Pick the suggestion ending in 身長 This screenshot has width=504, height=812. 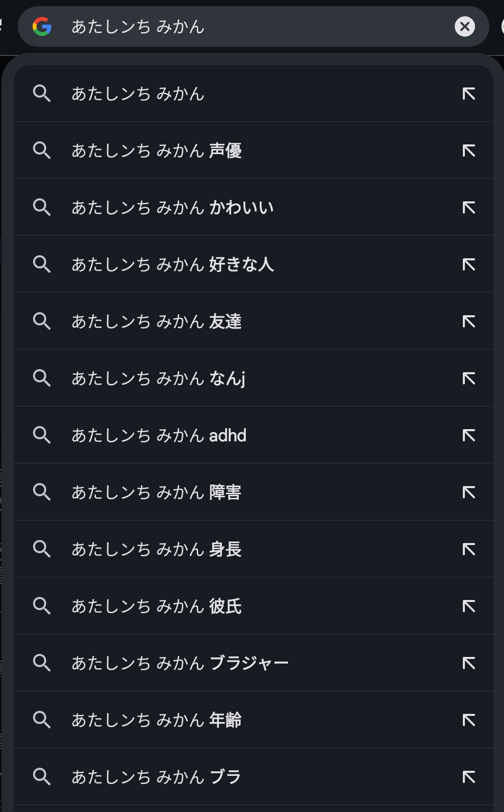click(156, 549)
